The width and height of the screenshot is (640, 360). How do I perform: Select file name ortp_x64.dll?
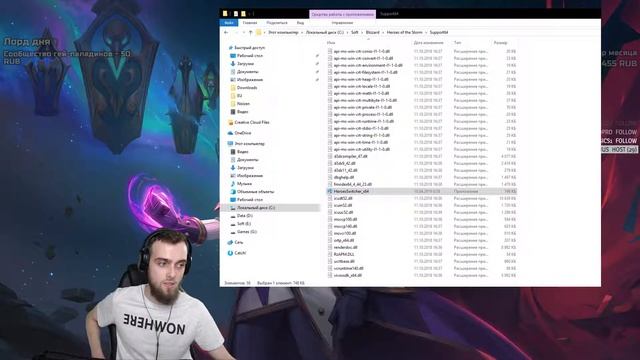344,240
